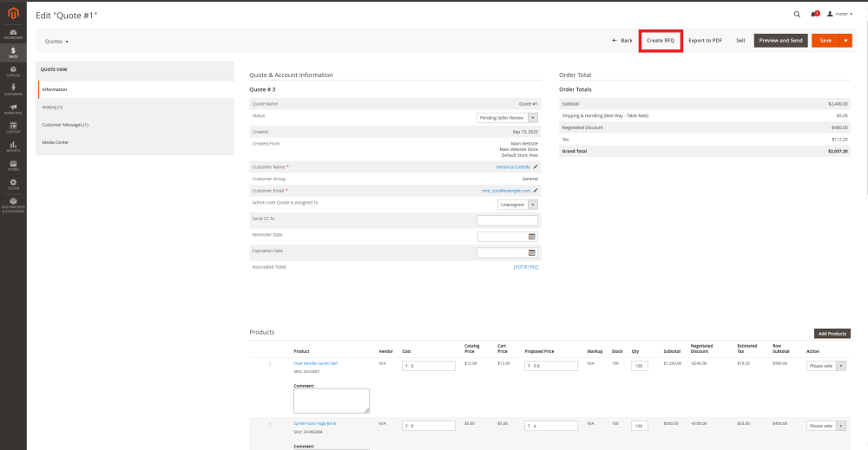Image resolution: width=868 pixels, height=450 pixels.
Task: Focus the Cost field for Dual Handle Cardio Ball
Action: pos(429,365)
